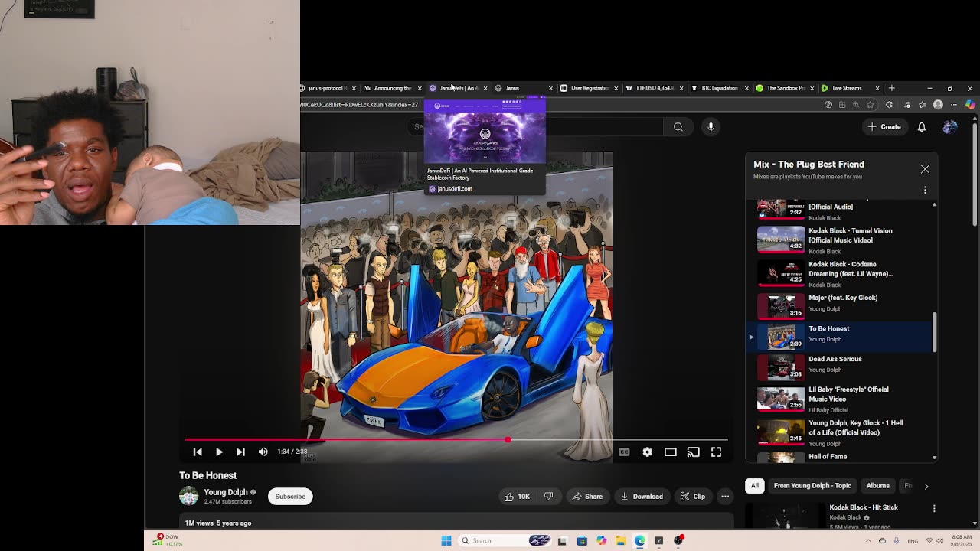Select the All filter chip
This screenshot has height=551, width=980.
point(755,485)
